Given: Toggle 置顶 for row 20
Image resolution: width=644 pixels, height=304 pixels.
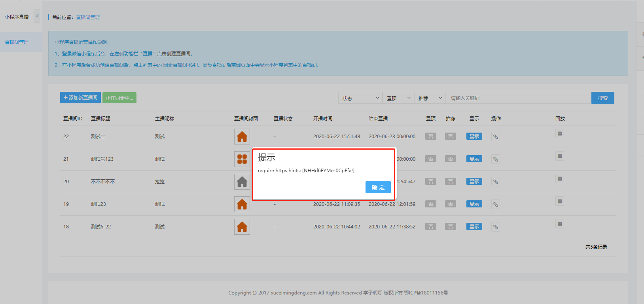Looking at the screenshot, I should pyautogui.click(x=431, y=181).
